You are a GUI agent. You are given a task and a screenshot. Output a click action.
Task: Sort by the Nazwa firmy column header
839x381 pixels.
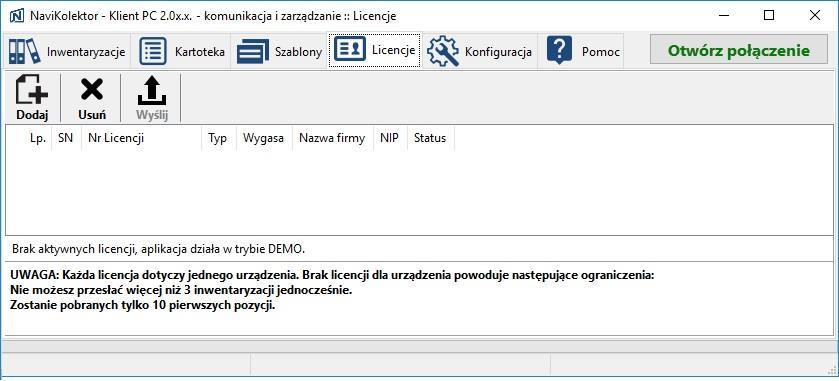pos(332,139)
